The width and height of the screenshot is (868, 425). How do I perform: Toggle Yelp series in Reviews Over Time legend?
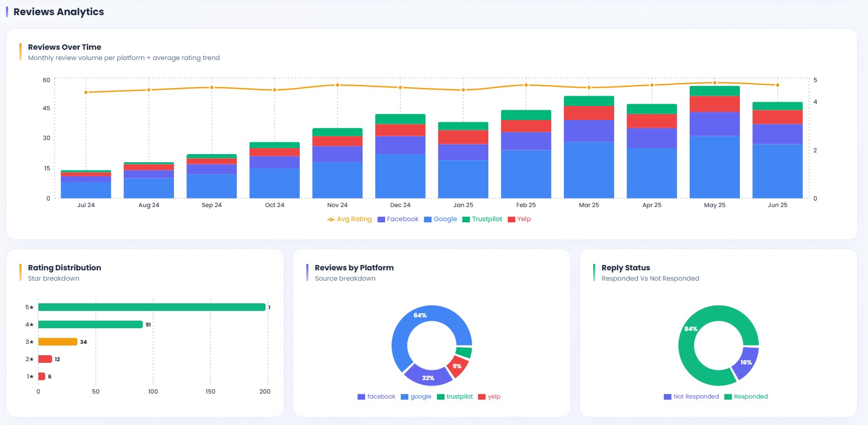pos(520,219)
